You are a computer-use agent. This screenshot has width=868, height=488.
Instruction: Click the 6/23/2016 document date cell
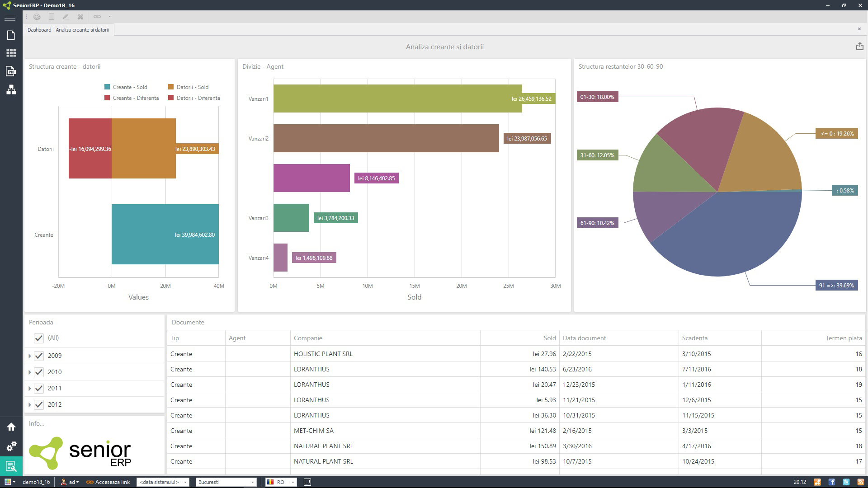click(619, 369)
